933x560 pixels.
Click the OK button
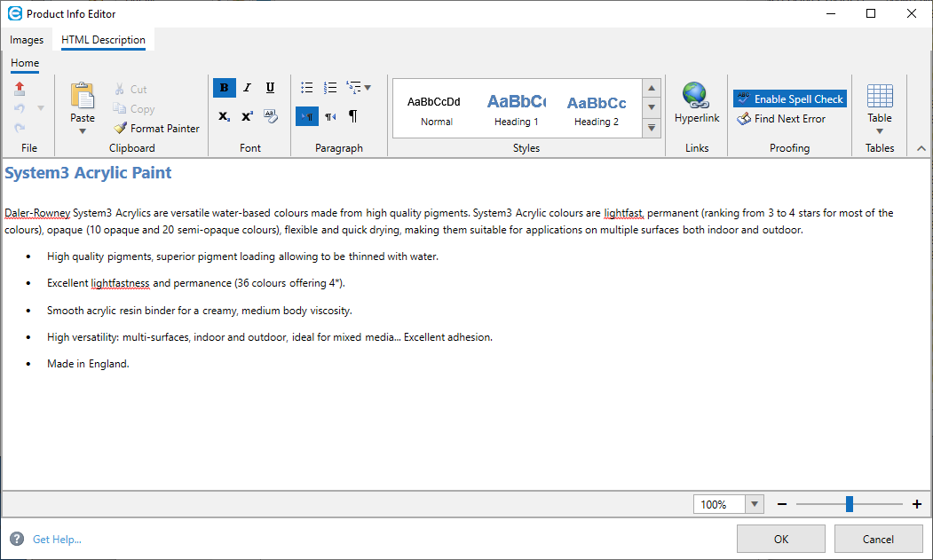point(780,539)
